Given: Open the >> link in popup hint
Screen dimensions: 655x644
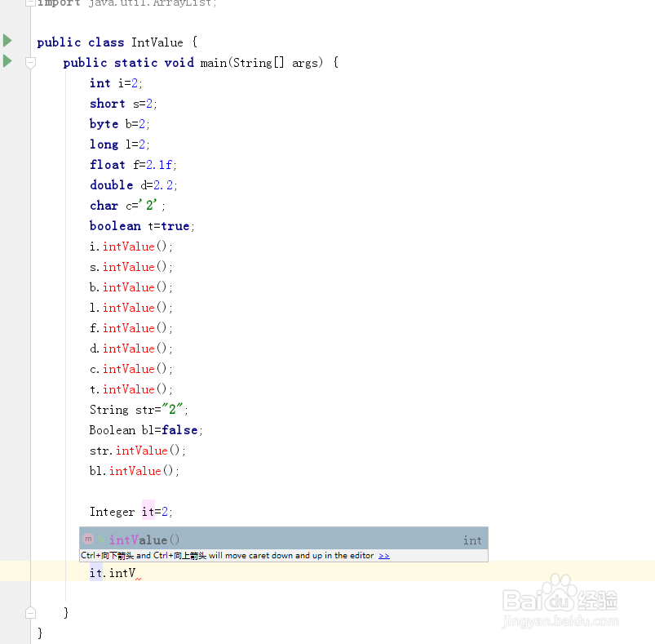Looking at the screenshot, I should 384,555.
